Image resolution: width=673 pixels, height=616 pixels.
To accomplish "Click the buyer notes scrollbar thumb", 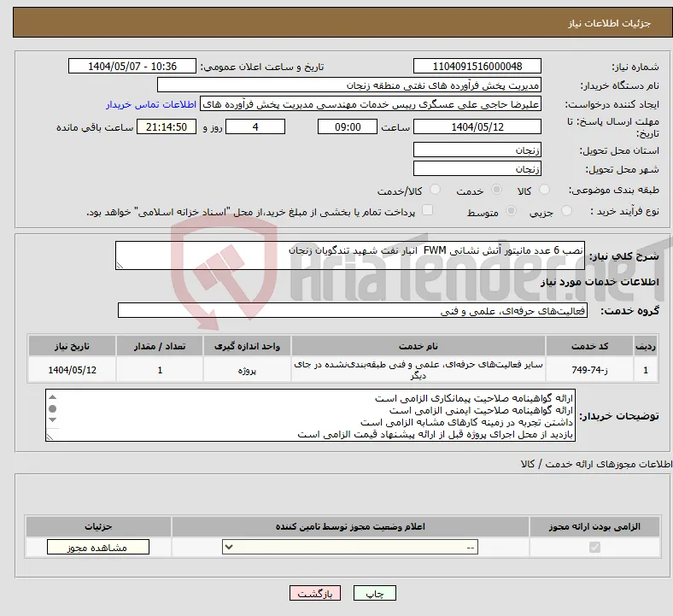I will [x=53, y=408].
